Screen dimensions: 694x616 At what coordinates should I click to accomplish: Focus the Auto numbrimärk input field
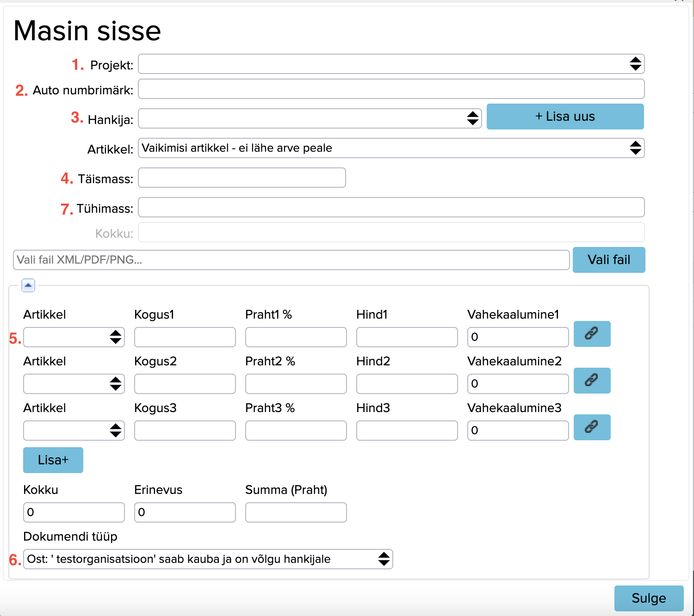tap(391, 89)
